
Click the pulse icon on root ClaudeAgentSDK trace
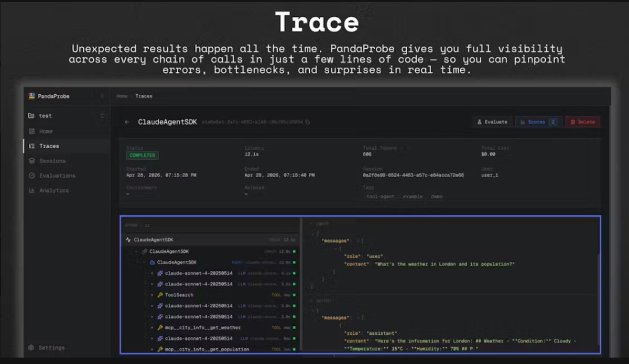point(128,240)
